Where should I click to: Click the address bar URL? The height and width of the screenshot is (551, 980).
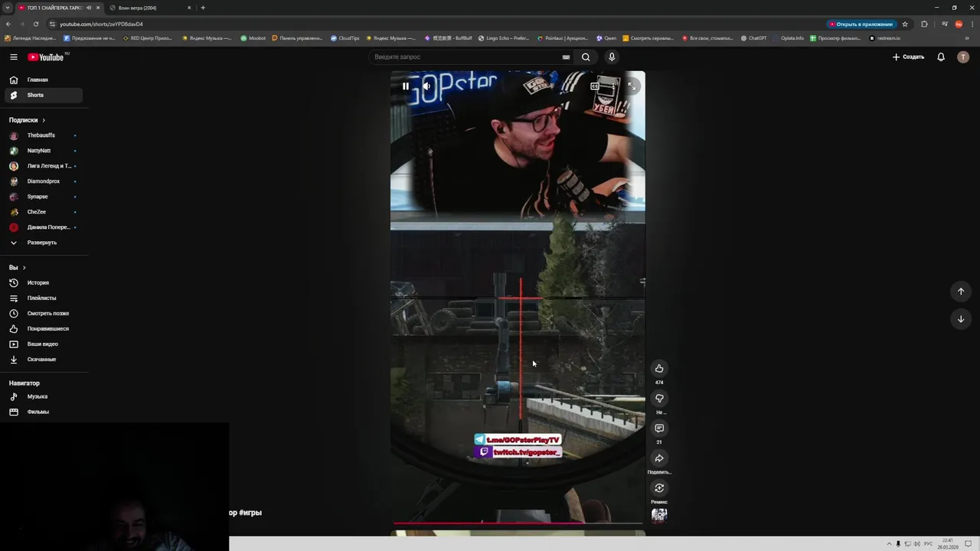click(x=102, y=24)
